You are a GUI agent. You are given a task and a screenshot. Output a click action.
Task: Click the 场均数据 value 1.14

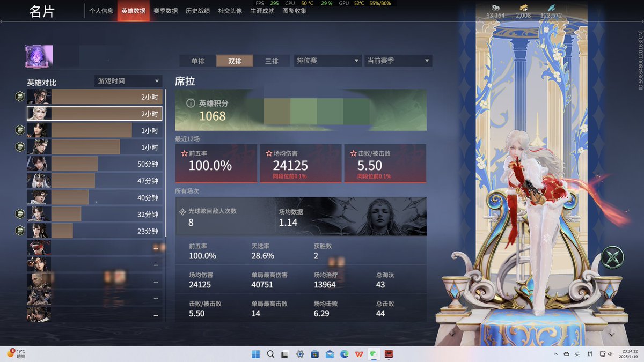pyautogui.click(x=288, y=222)
